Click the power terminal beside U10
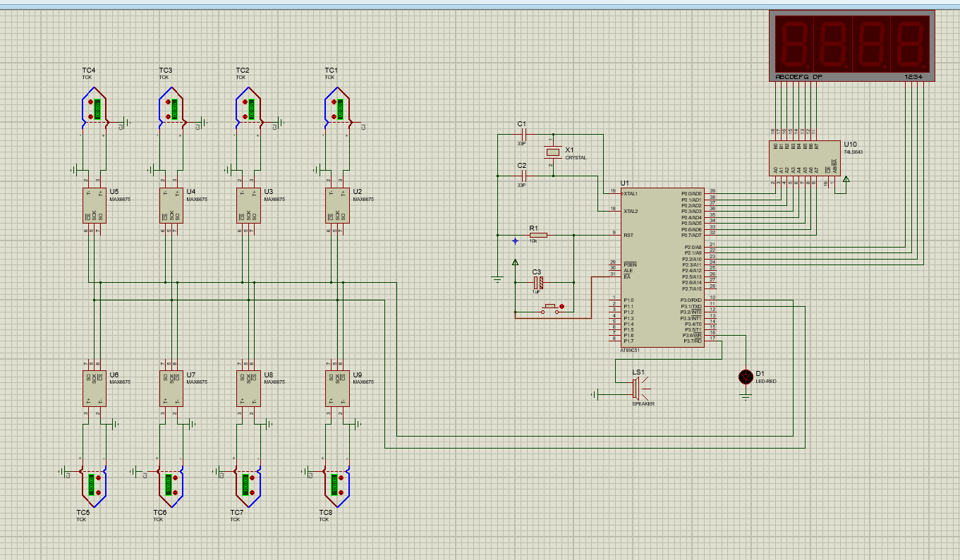The image size is (960, 560). [846, 179]
